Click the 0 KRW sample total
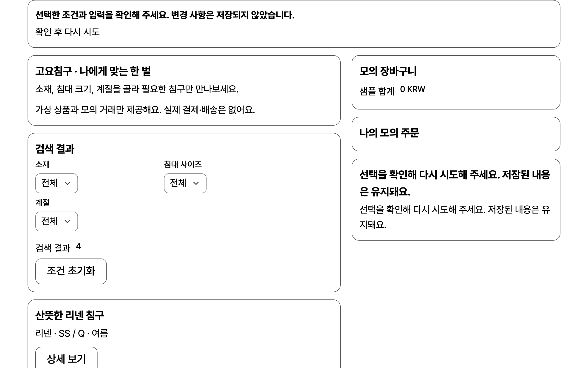The image size is (588, 368). [x=413, y=89]
